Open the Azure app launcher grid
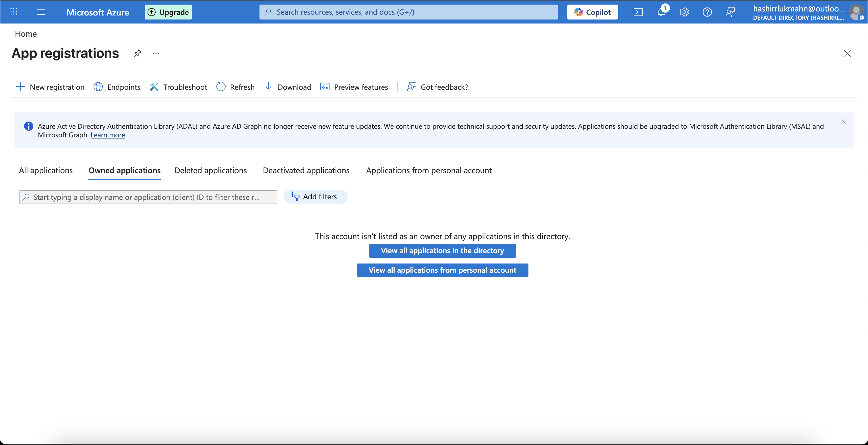 tap(14, 11)
